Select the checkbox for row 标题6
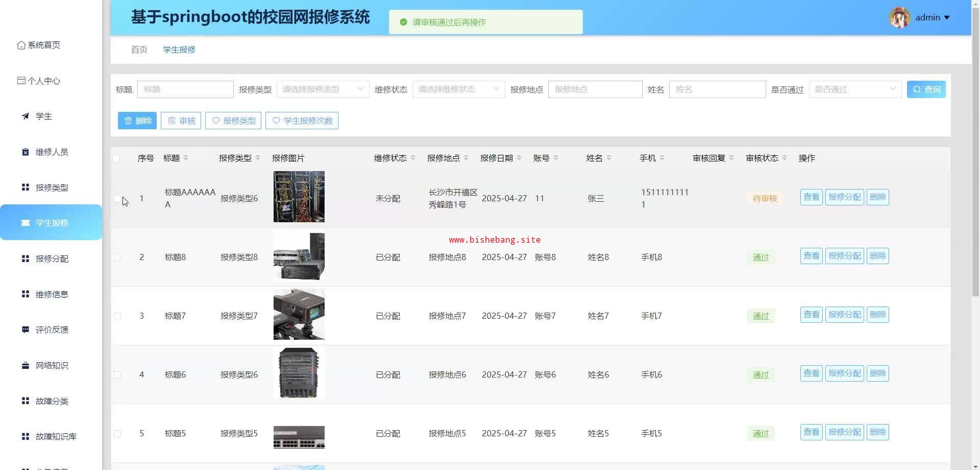 pos(117,374)
